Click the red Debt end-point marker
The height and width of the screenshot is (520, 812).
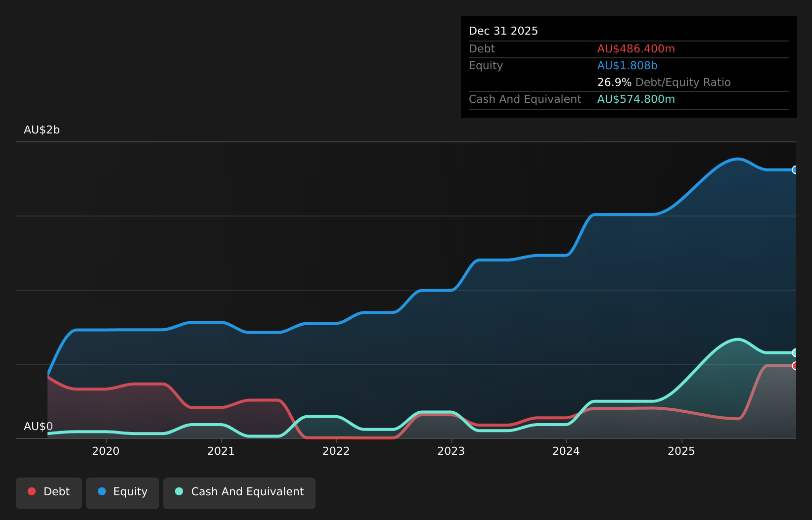(795, 366)
